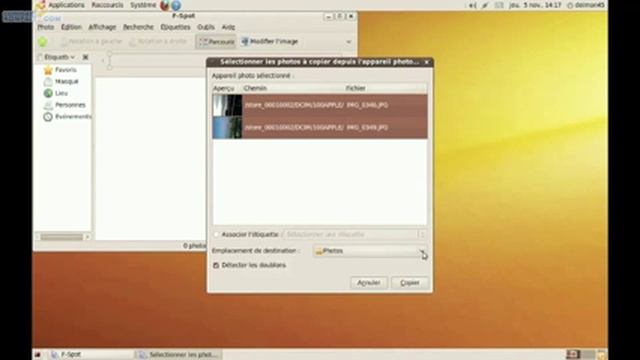Open the Photo menu
Image resolution: width=640 pixels, height=360 pixels.
pos(46,27)
